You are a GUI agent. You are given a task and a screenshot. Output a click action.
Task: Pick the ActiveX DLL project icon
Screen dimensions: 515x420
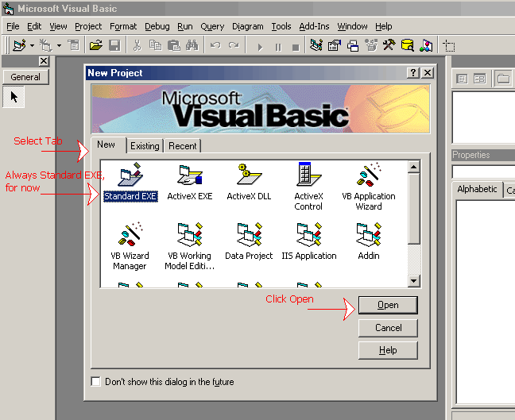pos(249,182)
